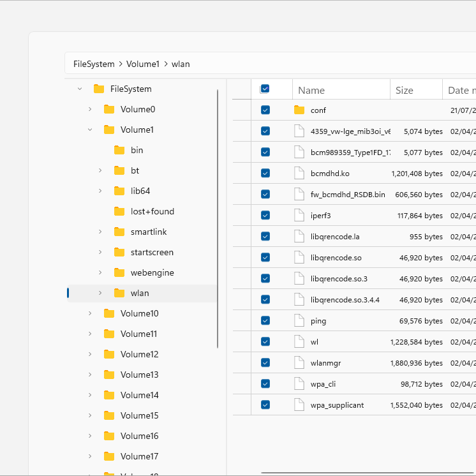Expand the Volume10 tree node
476x476 pixels.
(90, 313)
